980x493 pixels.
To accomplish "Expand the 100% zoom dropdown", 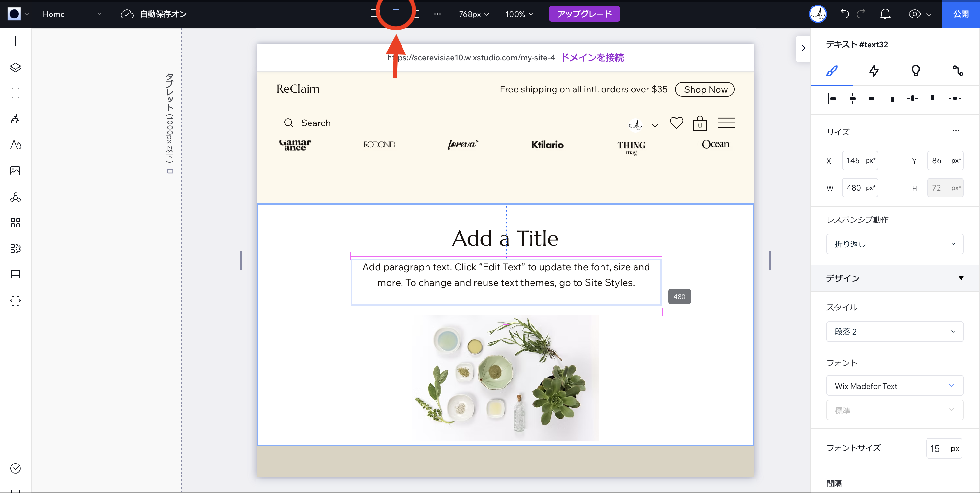I will click(x=519, y=14).
